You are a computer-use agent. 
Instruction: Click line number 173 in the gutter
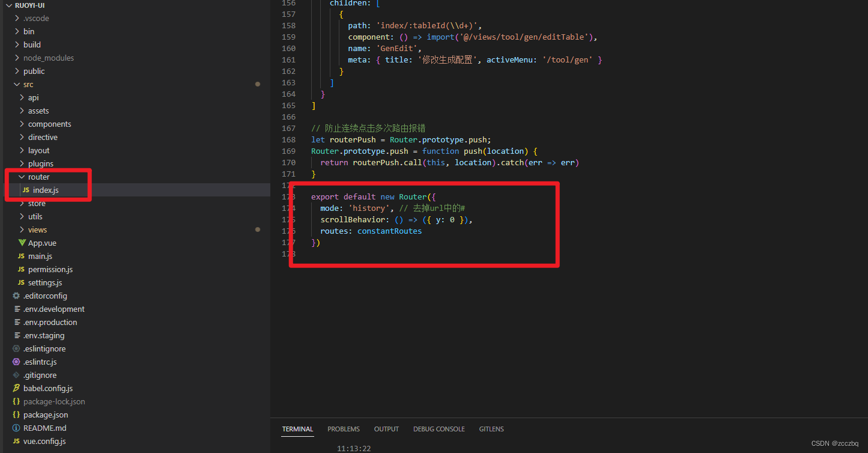pos(289,197)
